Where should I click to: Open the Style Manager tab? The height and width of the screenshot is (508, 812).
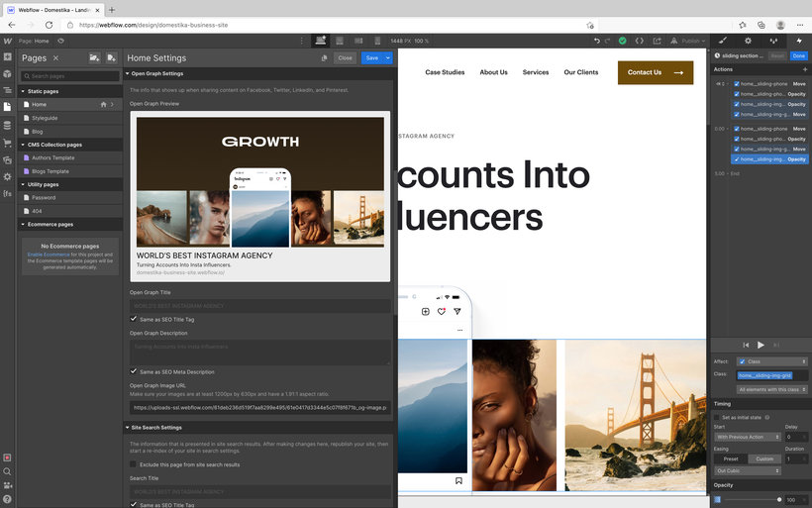(773, 41)
